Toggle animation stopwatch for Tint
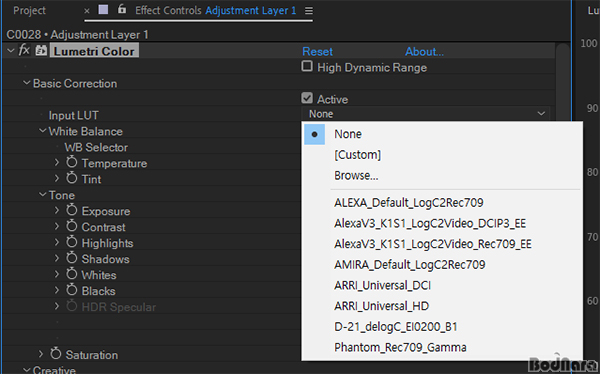 click(72, 178)
